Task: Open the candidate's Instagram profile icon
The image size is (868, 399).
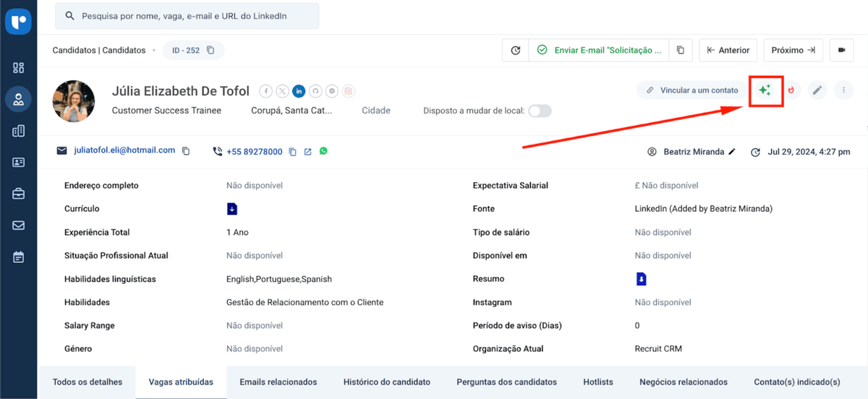Action: tap(349, 91)
